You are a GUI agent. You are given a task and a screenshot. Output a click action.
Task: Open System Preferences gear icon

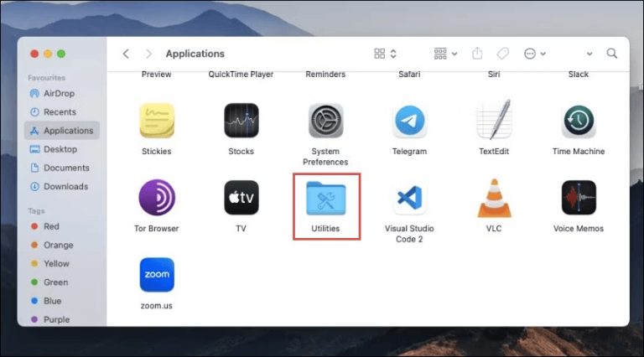(x=325, y=121)
